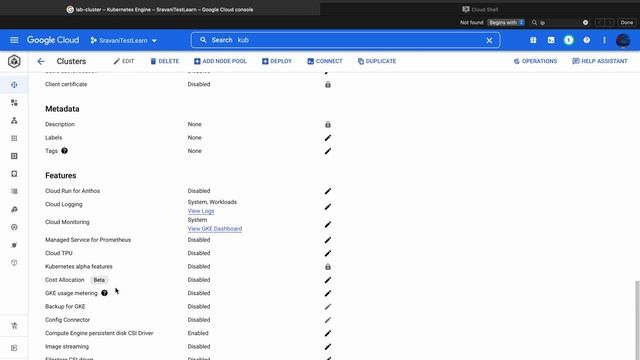Click the lock icon on the Client certificate row
Screen dimensions: 640x360
[x=328, y=84]
